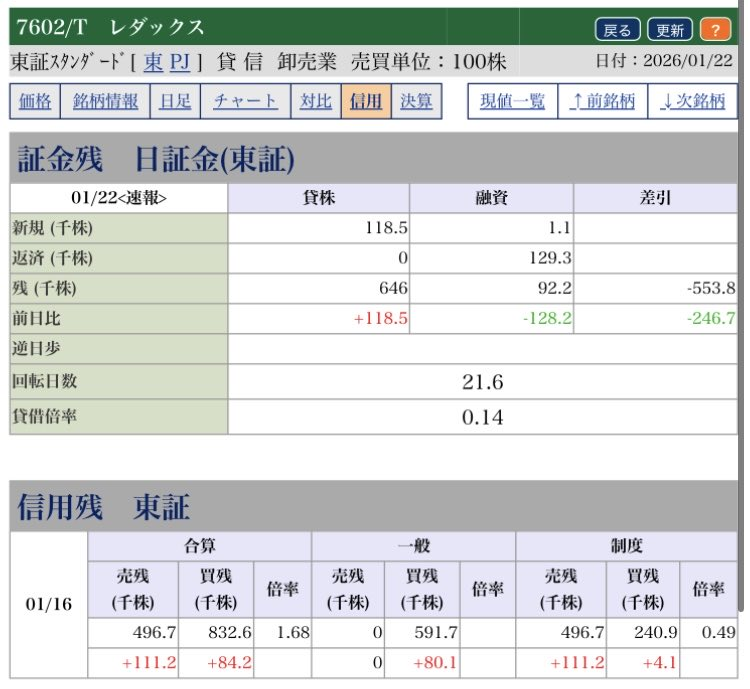This screenshot has height=689, width=750.
Task: Click the PJ link in brackets
Action: (180, 62)
